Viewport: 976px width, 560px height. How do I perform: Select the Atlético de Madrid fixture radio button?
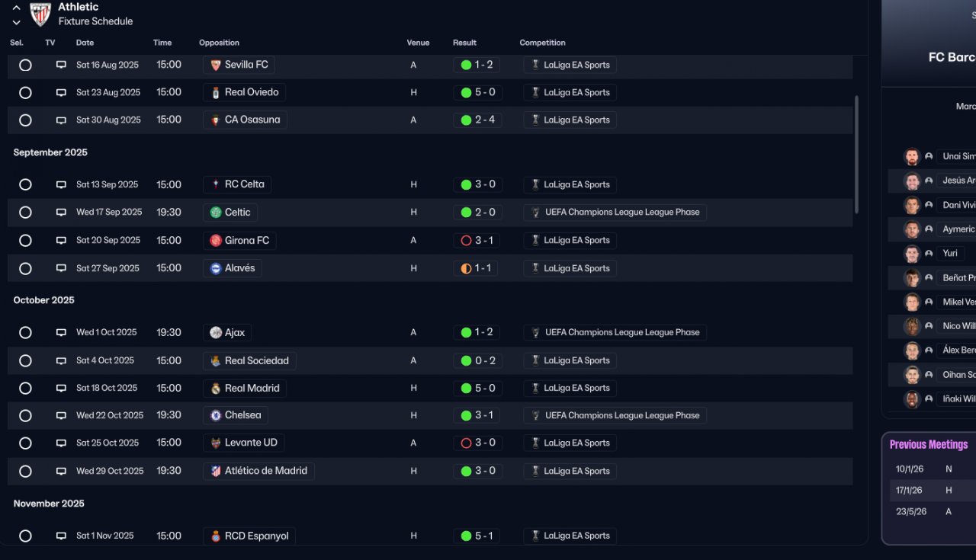25,472
